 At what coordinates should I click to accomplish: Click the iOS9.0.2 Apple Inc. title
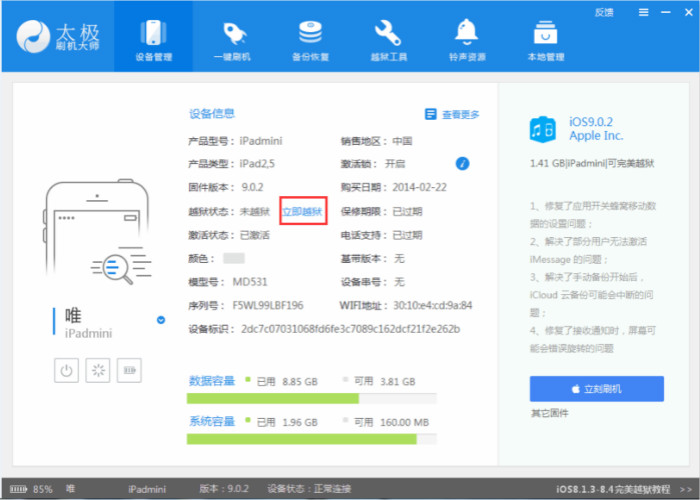pos(596,129)
